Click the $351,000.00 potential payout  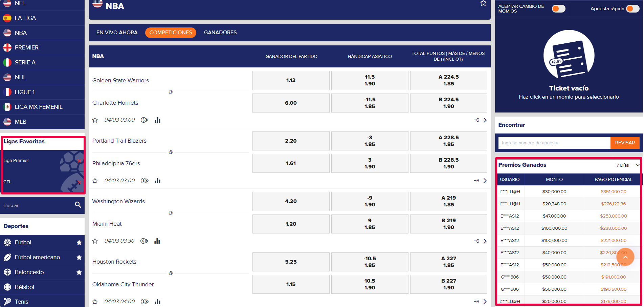[613, 192]
